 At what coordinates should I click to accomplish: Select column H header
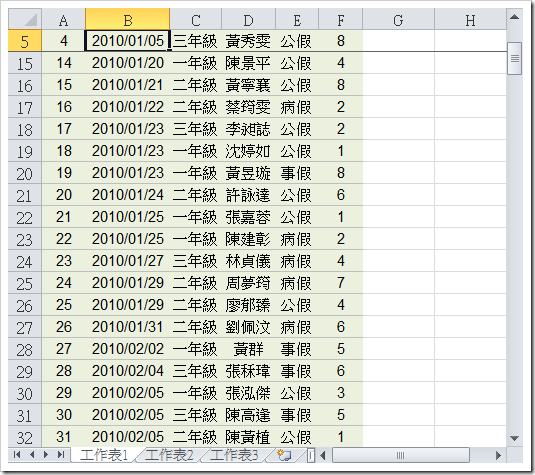coord(470,20)
